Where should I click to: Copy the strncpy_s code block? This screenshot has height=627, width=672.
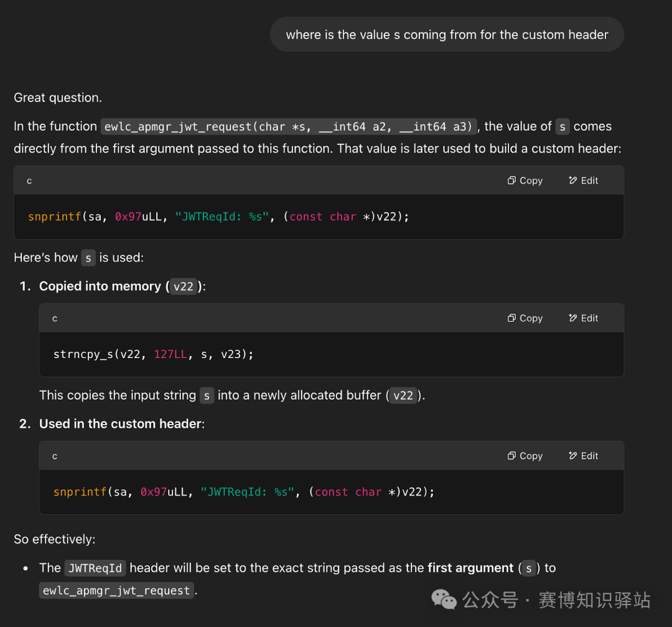click(x=525, y=318)
